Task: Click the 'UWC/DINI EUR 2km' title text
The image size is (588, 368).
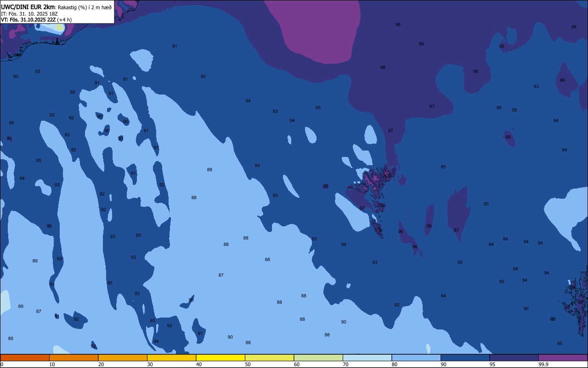Action: coord(28,7)
